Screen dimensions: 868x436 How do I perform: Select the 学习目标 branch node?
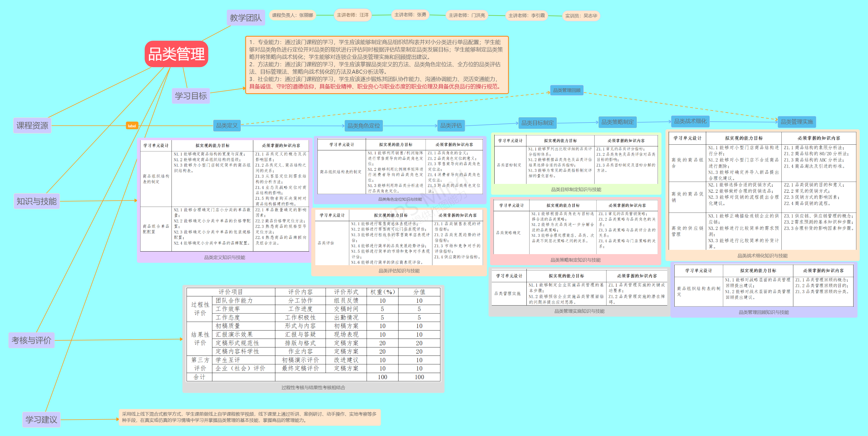(191, 96)
